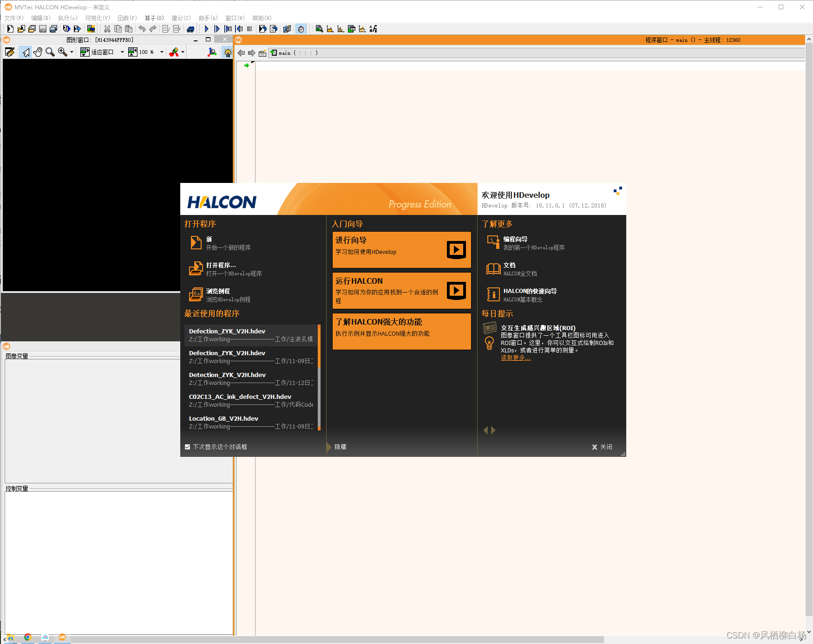Click the undo arrow icon
Viewport: 813px width, 644px height.
pyautogui.click(x=142, y=29)
